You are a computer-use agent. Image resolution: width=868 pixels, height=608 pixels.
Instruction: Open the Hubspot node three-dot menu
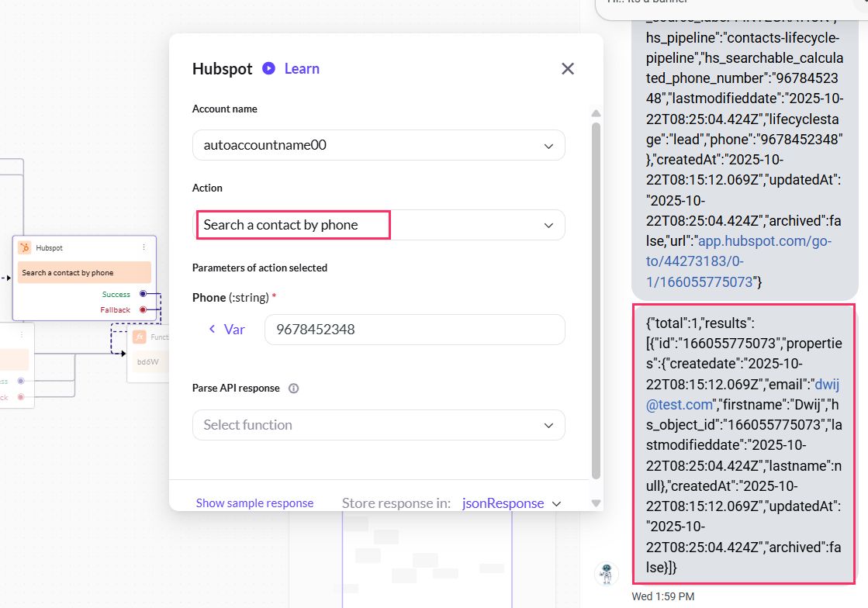[144, 247]
